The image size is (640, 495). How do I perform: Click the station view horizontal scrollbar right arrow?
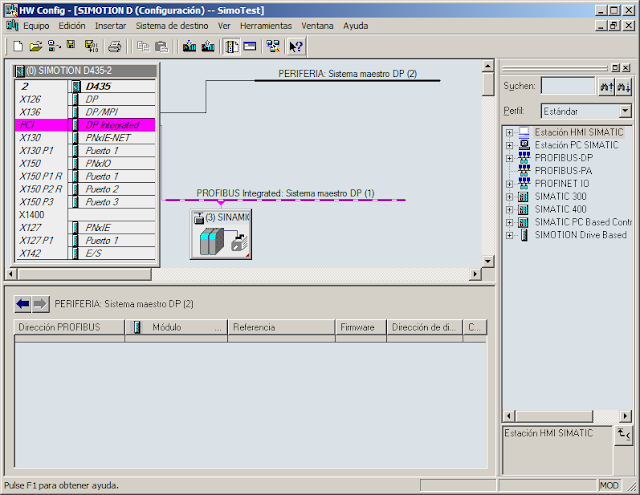point(474,274)
